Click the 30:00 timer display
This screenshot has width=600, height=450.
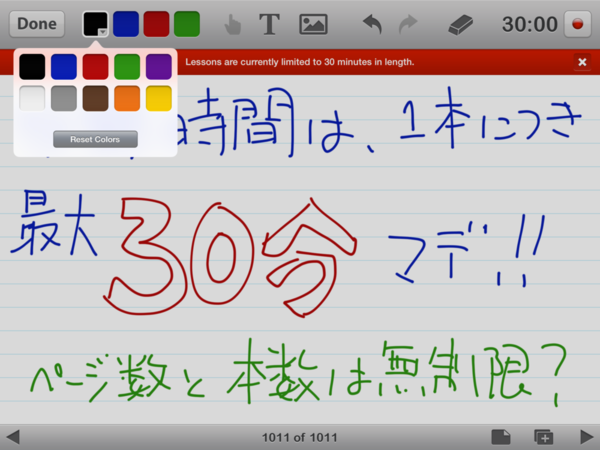click(530, 24)
